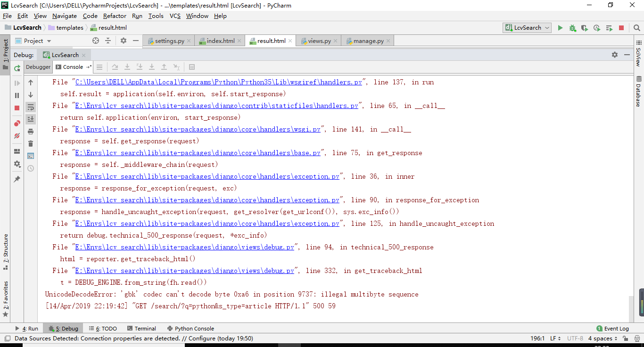Jump down the stack trace
The width and height of the screenshot is (644, 347).
pos(31,95)
